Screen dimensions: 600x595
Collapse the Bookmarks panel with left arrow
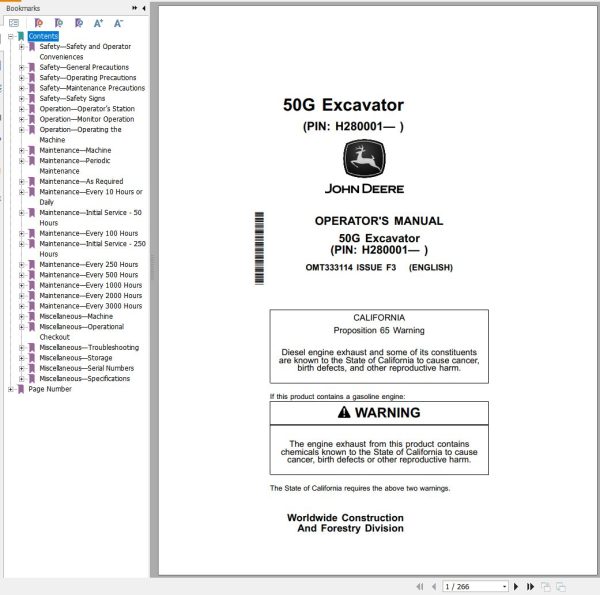[144, 8]
